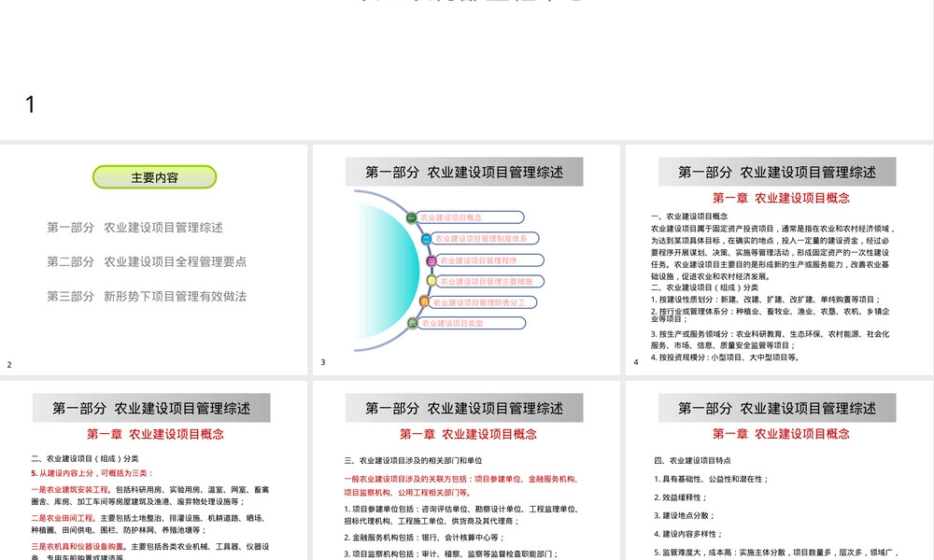The height and width of the screenshot is (560, 934).
Task: Select 第一部分 农业建设项目管理综述 in contents list
Action: coord(135,228)
